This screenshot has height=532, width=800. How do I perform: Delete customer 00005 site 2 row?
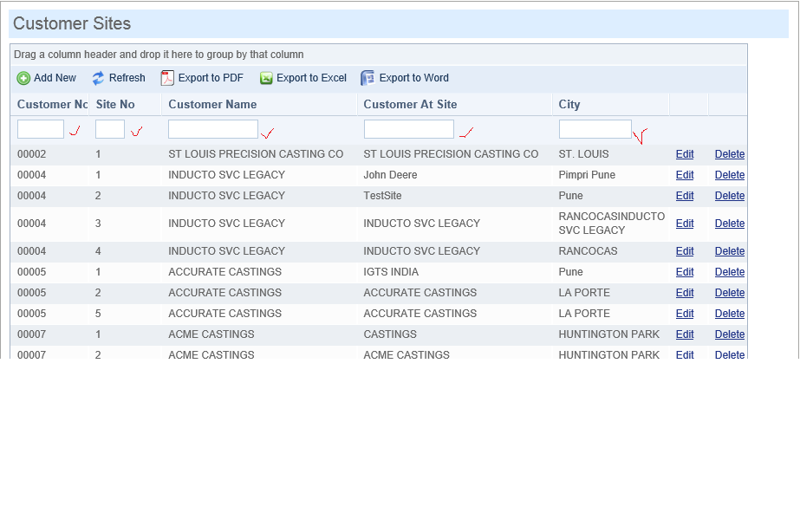click(730, 293)
